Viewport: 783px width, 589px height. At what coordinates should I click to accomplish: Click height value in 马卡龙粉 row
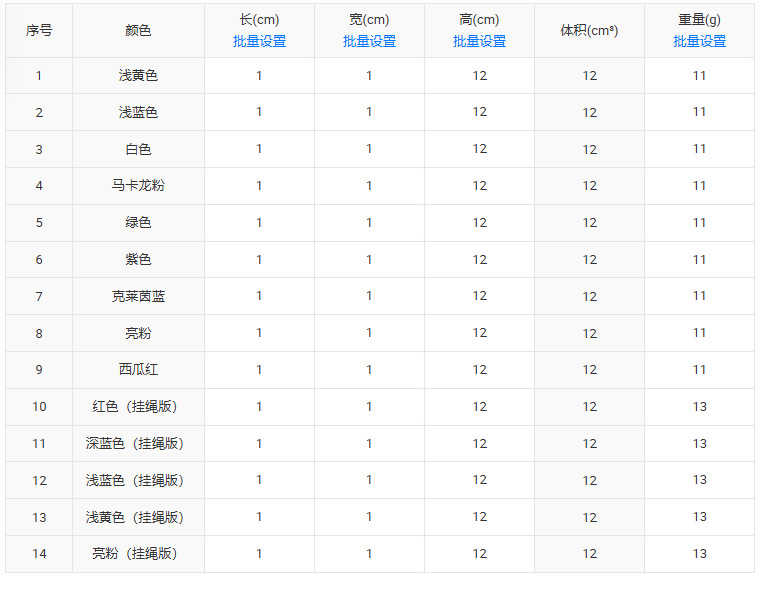tap(479, 186)
